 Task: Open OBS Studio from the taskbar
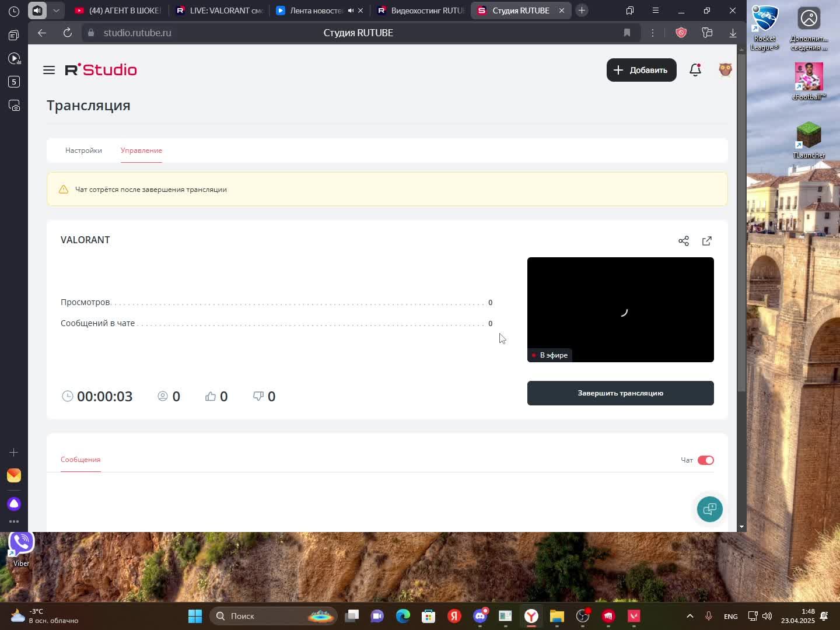click(x=583, y=616)
